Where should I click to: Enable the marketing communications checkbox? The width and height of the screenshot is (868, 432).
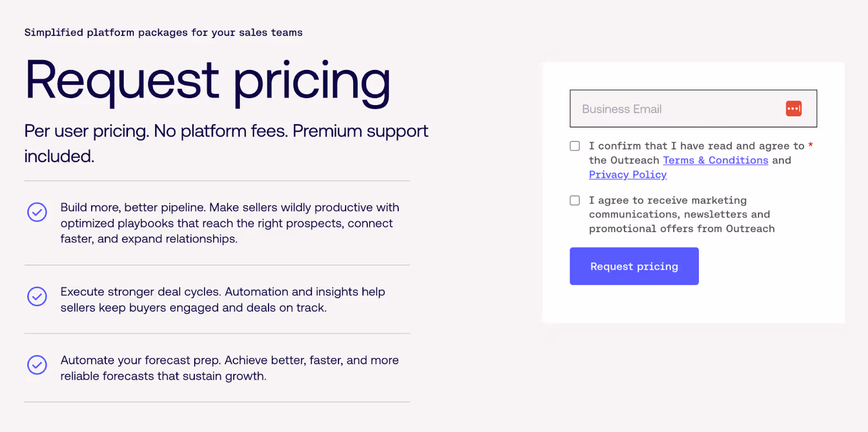click(575, 201)
